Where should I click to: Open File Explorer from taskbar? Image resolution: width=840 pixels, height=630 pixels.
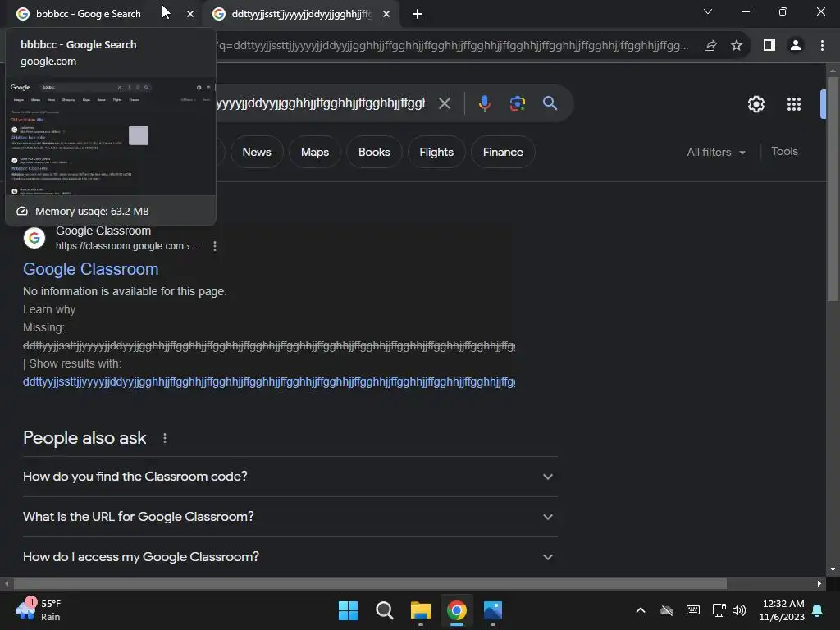click(421, 610)
